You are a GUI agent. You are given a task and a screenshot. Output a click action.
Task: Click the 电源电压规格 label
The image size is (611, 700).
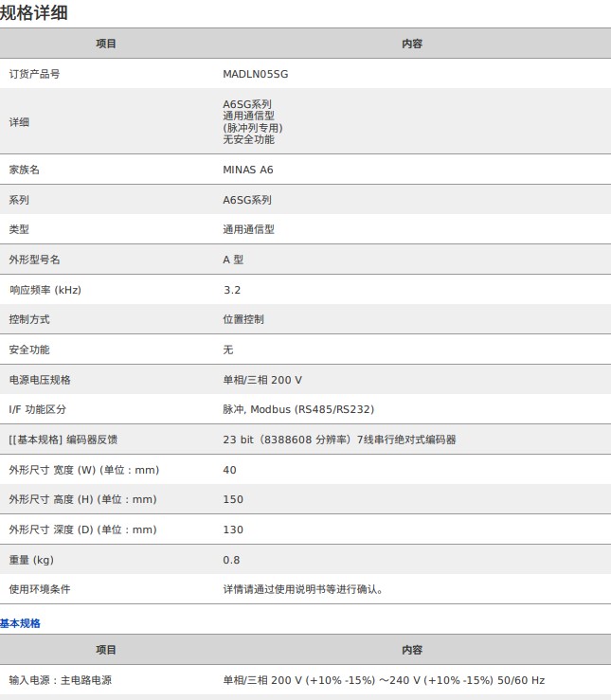[40, 380]
